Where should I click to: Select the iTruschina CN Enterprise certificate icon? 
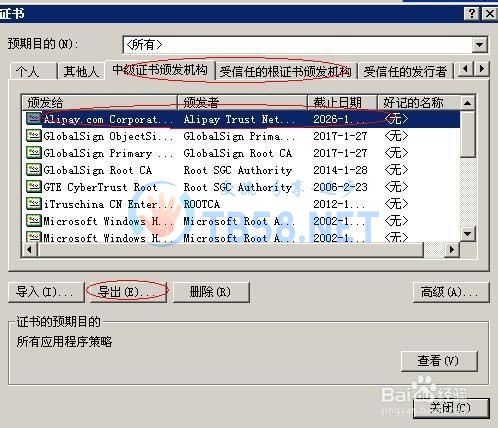point(33,204)
